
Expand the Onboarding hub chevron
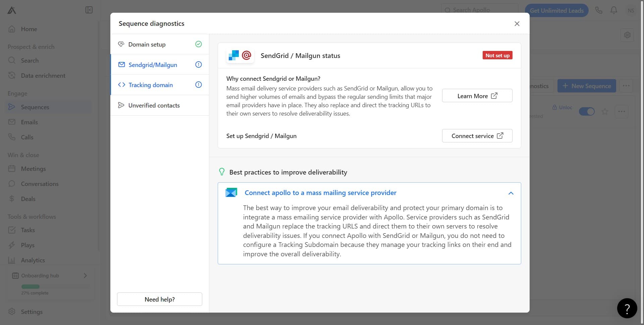tap(85, 276)
